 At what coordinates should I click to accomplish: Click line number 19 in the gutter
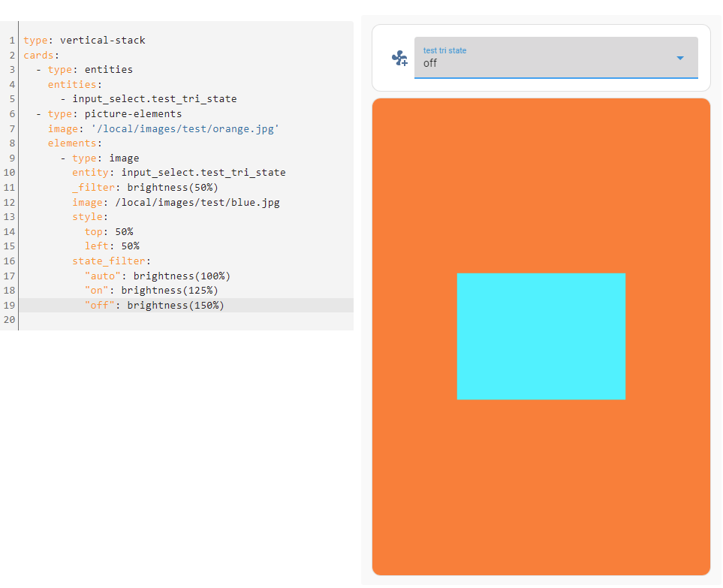pos(9,305)
